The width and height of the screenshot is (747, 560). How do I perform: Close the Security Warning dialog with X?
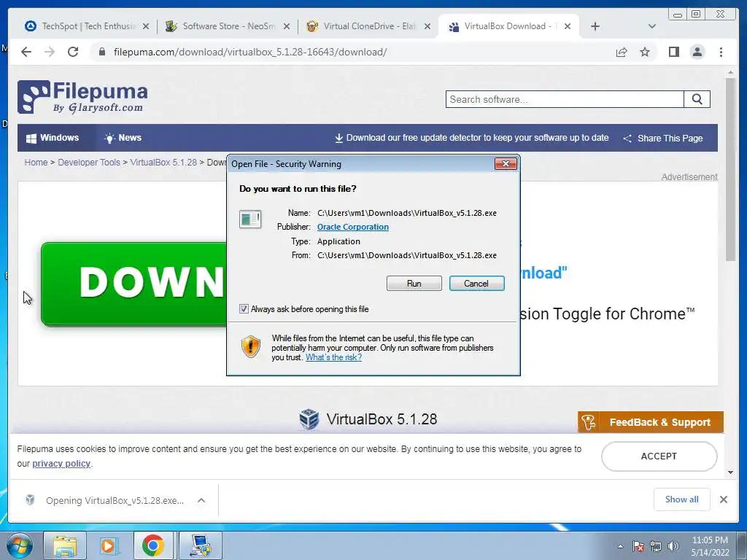(x=506, y=164)
